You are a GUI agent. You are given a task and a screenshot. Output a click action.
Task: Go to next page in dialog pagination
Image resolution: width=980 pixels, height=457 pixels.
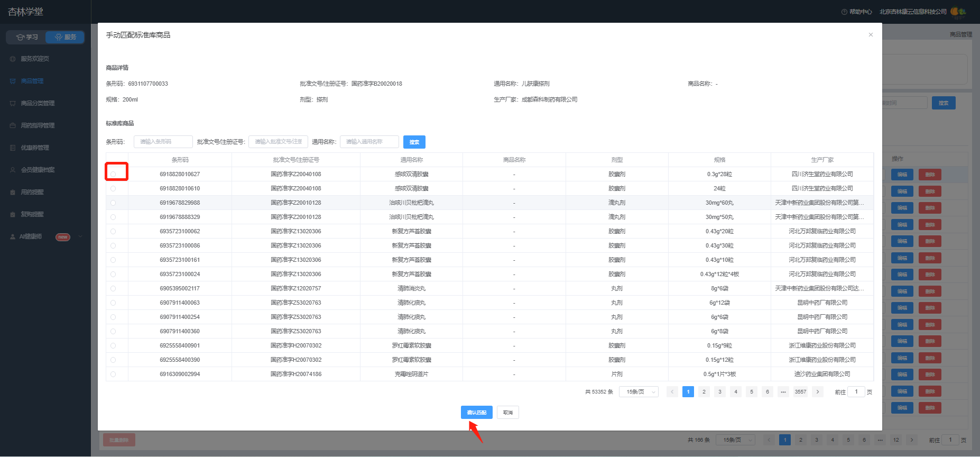click(x=818, y=392)
